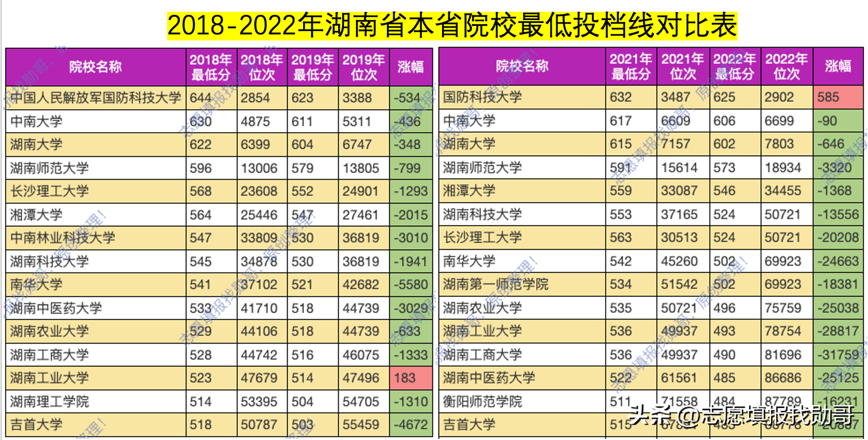Click the change value -799
This screenshot has width=868, height=440.
[408, 168]
